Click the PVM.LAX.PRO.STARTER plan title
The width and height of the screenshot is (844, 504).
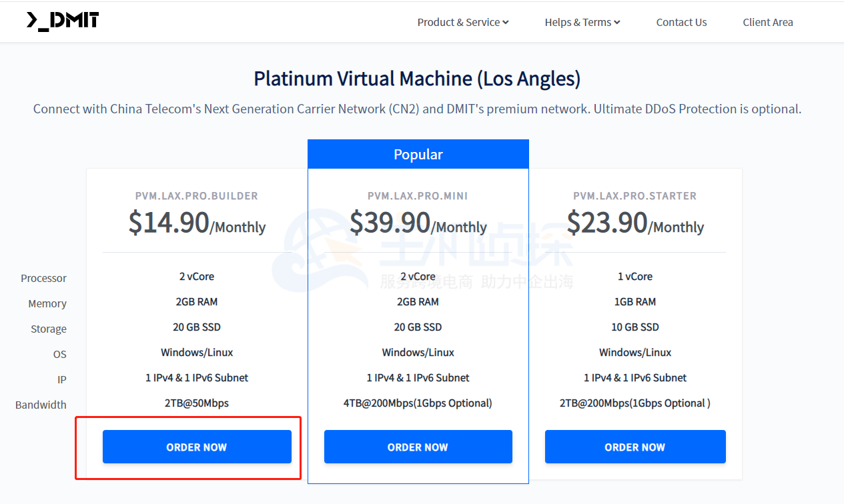(635, 196)
